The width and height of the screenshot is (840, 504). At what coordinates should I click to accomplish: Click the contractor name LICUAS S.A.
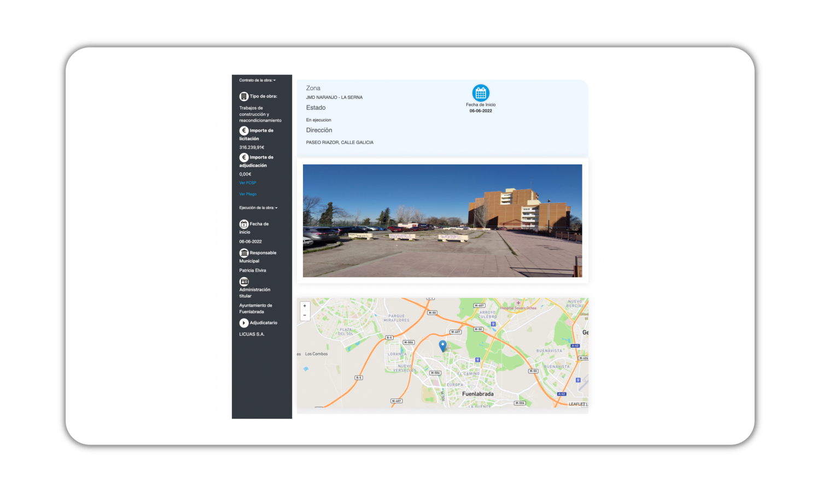(x=252, y=335)
